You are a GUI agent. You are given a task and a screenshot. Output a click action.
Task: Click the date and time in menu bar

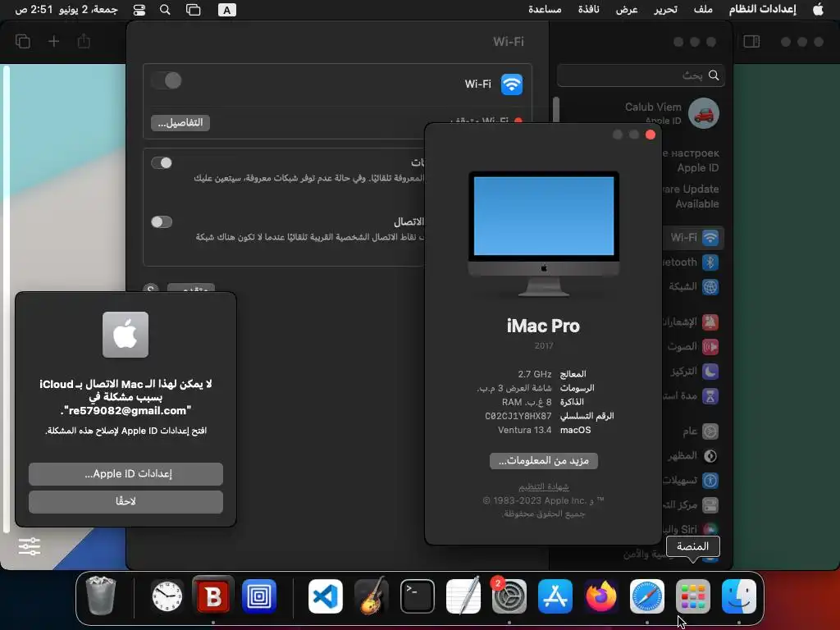[66, 9]
